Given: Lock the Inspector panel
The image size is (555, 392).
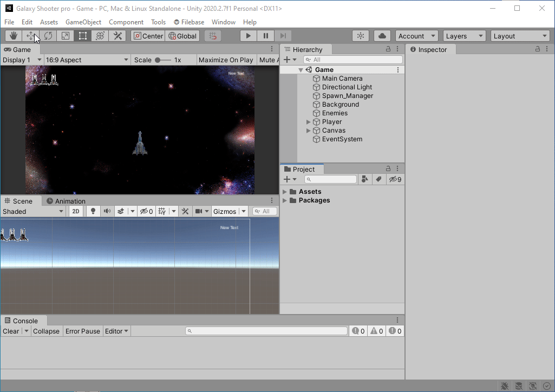Looking at the screenshot, I should click(538, 49).
